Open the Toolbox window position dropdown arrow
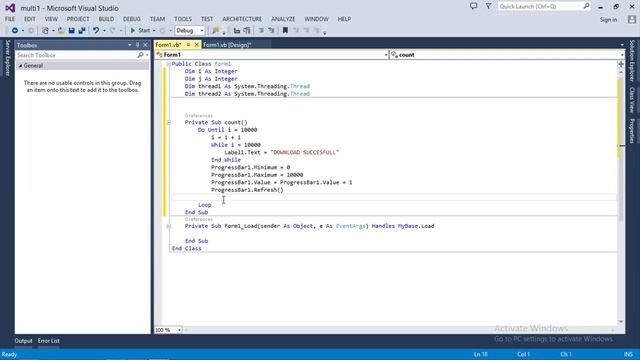The width and height of the screenshot is (640, 360). (x=130, y=45)
